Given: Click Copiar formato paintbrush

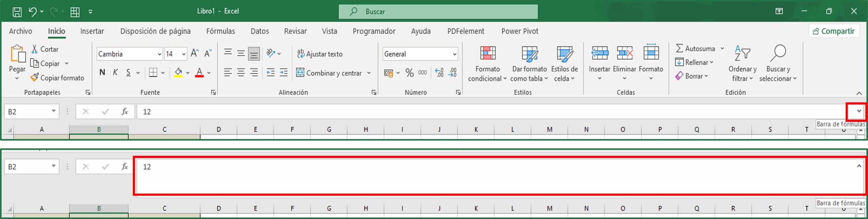Looking at the screenshot, I should point(57,78).
